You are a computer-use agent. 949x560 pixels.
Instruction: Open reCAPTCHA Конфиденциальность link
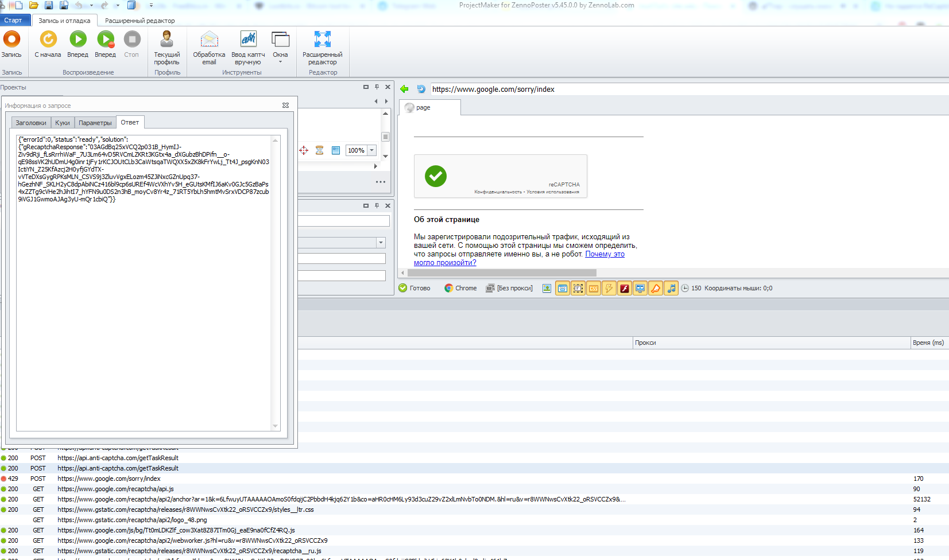tap(498, 192)
